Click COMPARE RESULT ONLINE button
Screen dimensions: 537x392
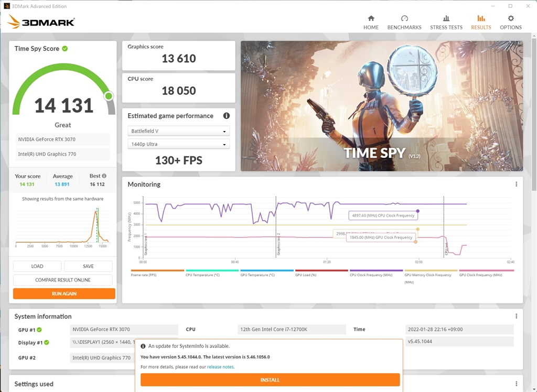pyautogui.click(x=63, y=280)
